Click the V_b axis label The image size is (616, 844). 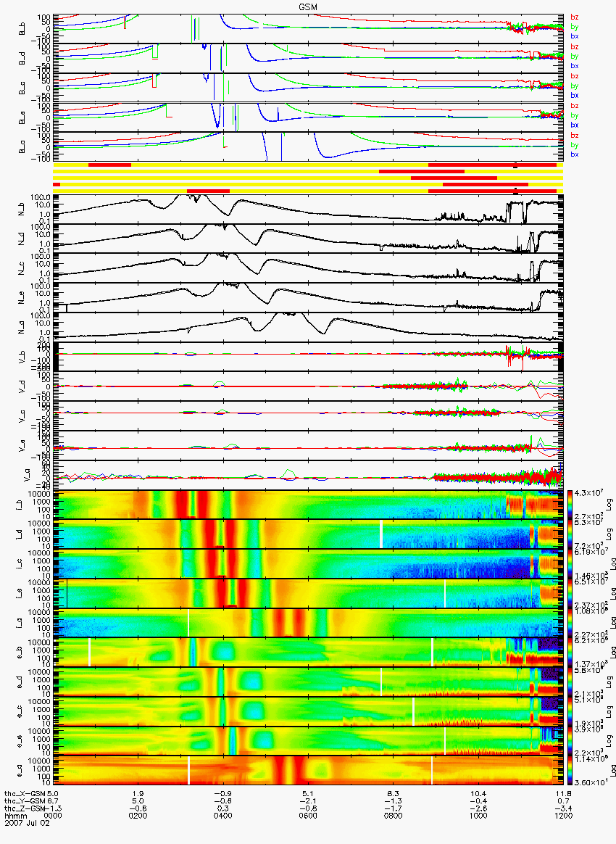pos(22,357)
